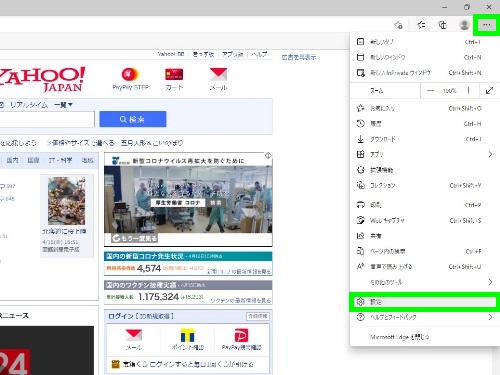Click the new window icon in menu
The height and width of the screenshot is (375, 500).
[360, 57]
